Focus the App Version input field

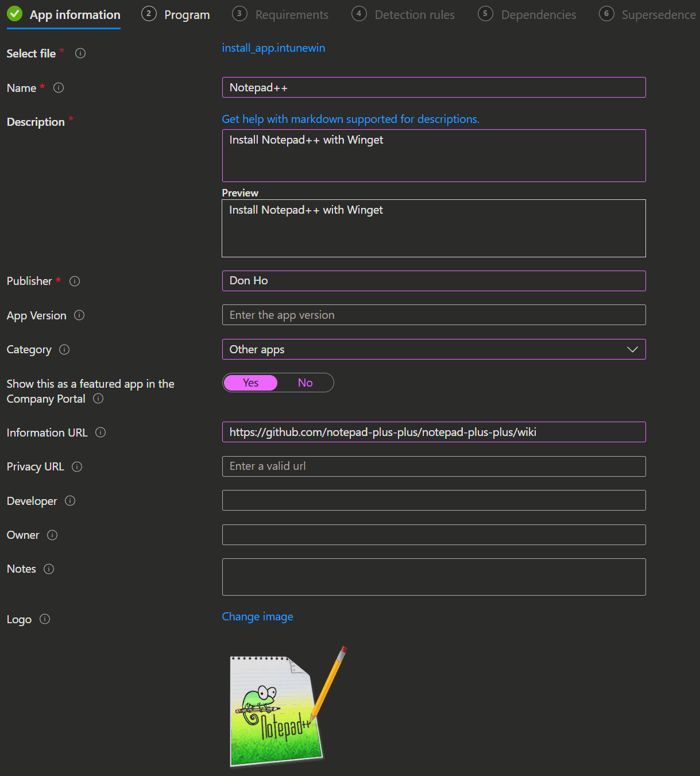click(434, 315)
